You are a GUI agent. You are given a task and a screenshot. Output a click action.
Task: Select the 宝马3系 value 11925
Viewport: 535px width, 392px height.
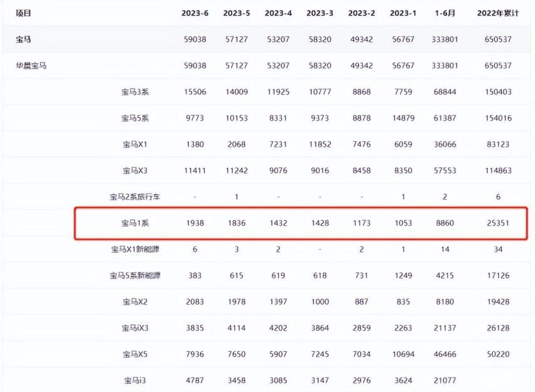(x=278, y=92)
